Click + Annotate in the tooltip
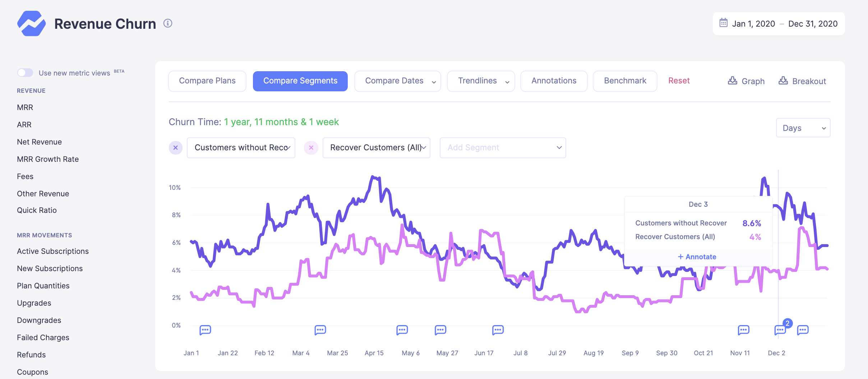This screenshot has width=868, height=379. (697, 257)
